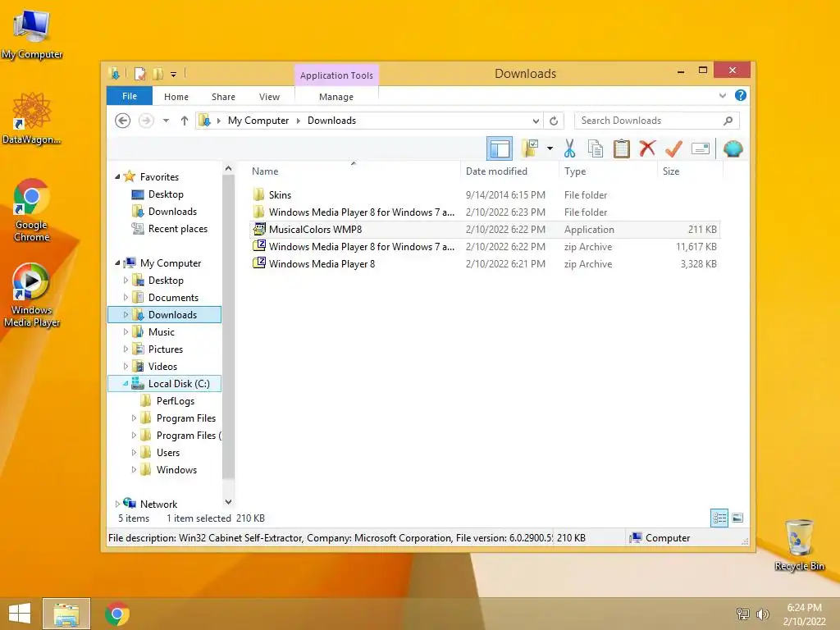
Task: Select Windows Media Player 8 zip archive
Action: [x=486, y=263]
